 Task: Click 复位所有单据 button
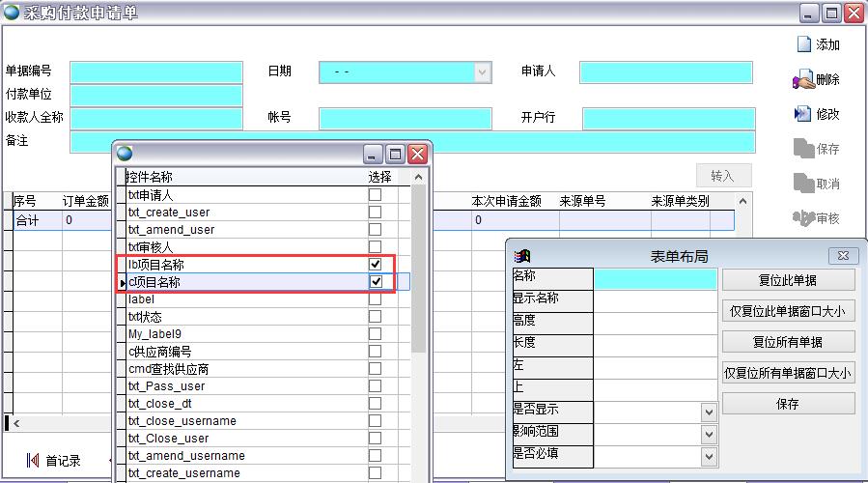pyautogui.click(x=788, y=342)
